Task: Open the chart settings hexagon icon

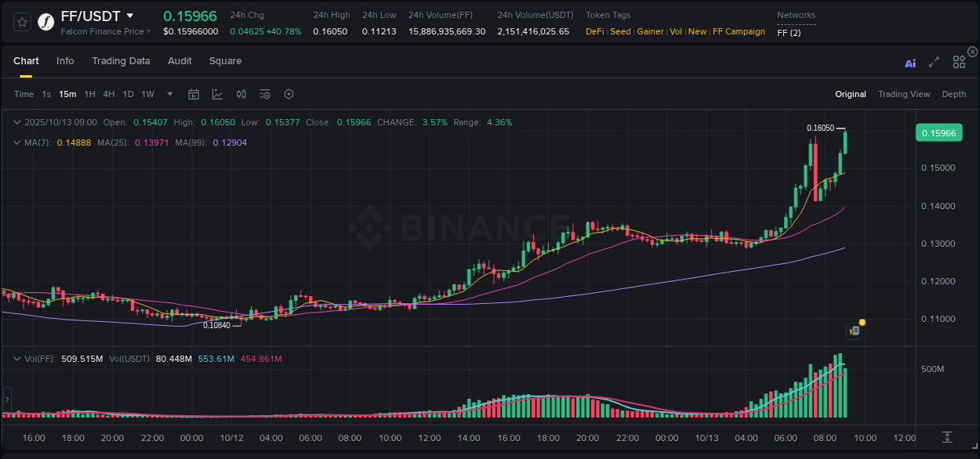Action: click(x=289, y=93)
